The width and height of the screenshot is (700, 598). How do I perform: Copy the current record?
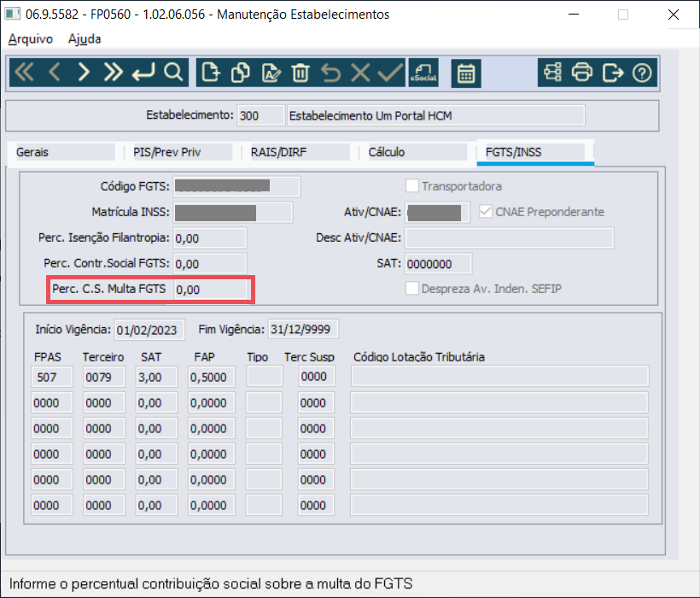[241, 72]
